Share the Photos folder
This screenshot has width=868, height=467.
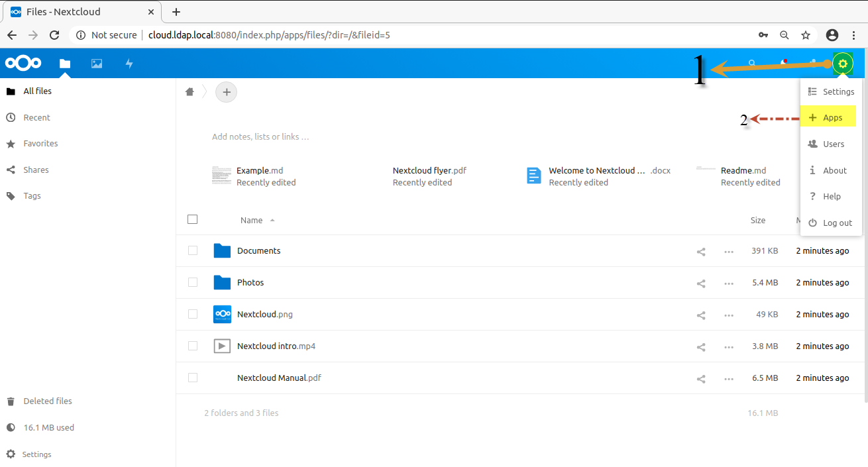(x=701, y=283)
